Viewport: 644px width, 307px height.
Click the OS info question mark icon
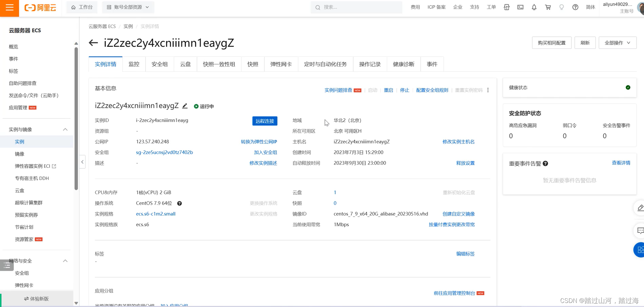[x=179, y=203]
